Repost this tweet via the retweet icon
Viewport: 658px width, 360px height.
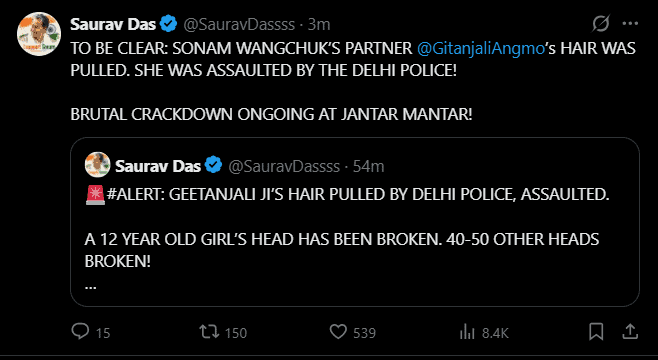(209, 332)
